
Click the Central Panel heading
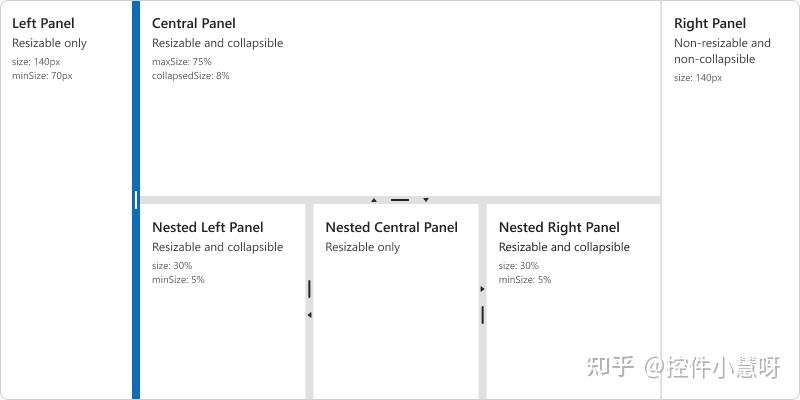click(x=194, y=23)
